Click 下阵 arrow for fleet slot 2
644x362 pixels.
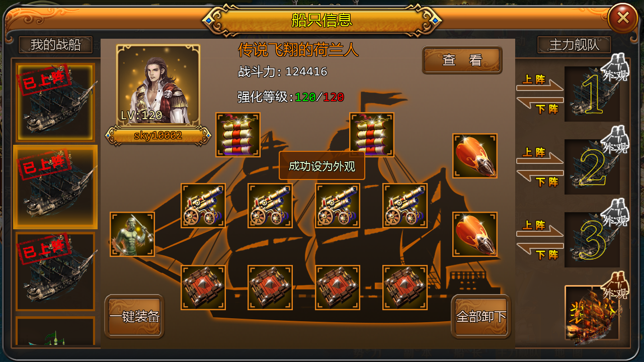pyautogui.click(x=541, y=178)
